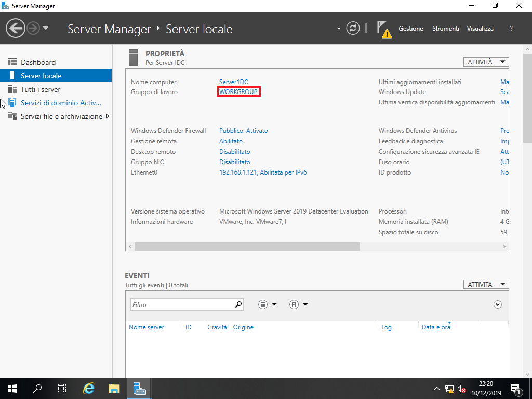Viewport: 532px width, 399px height.
Task: Click the network tray icon
Action: tap(449, 389)
